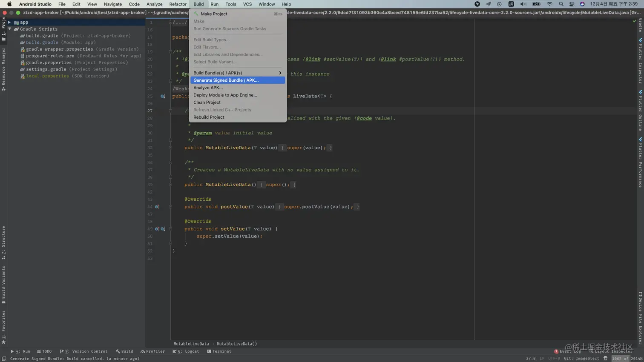This screenshot has height=362, width=644.
Task: Open the Flutter Outline side tab
Action: pyautogui.click(x=640, y=110)
